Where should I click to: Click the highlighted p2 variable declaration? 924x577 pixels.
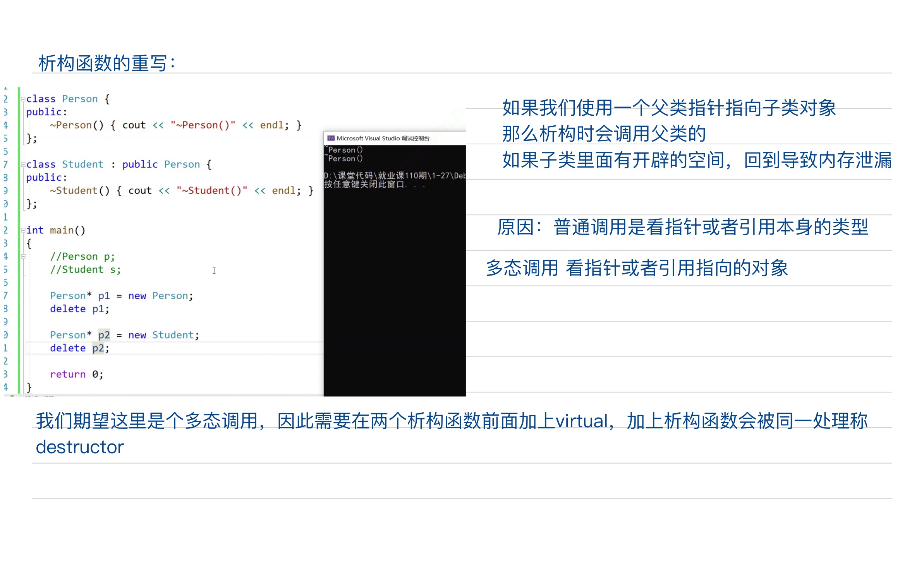pos(104,335)
